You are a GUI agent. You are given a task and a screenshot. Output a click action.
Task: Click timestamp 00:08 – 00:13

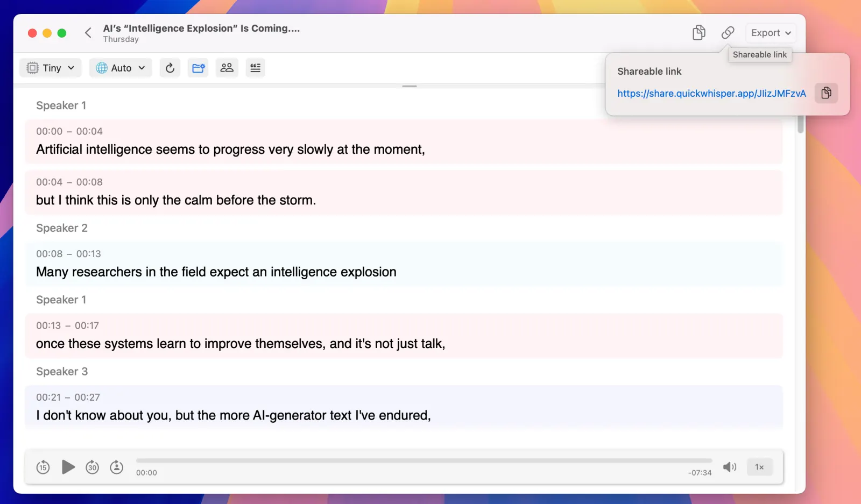coord(68,254)
